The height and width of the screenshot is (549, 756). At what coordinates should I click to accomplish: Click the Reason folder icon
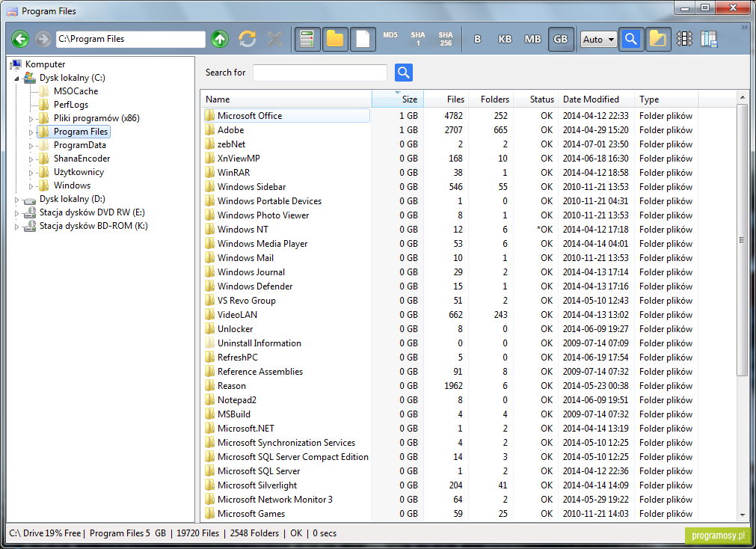[x=209, y=385]
